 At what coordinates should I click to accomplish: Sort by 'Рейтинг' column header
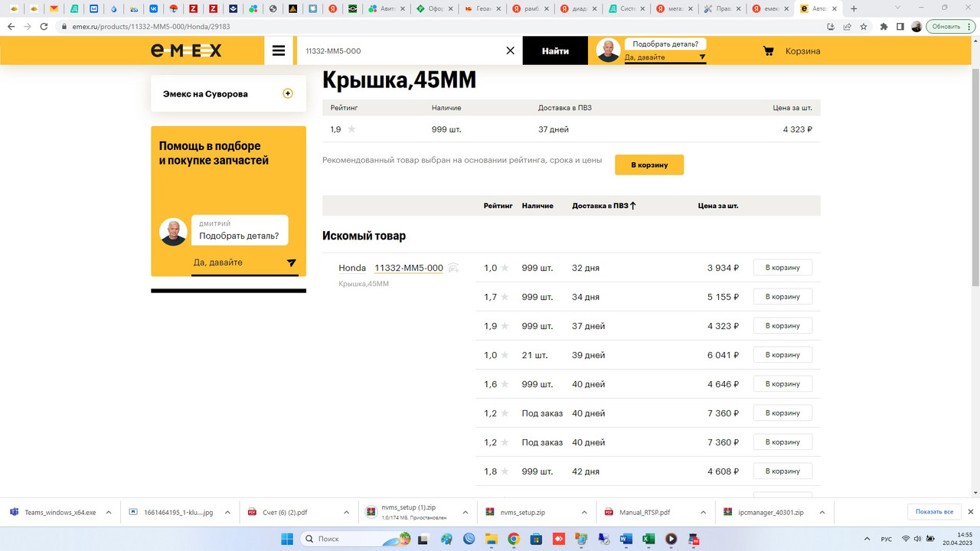point(498,206)
